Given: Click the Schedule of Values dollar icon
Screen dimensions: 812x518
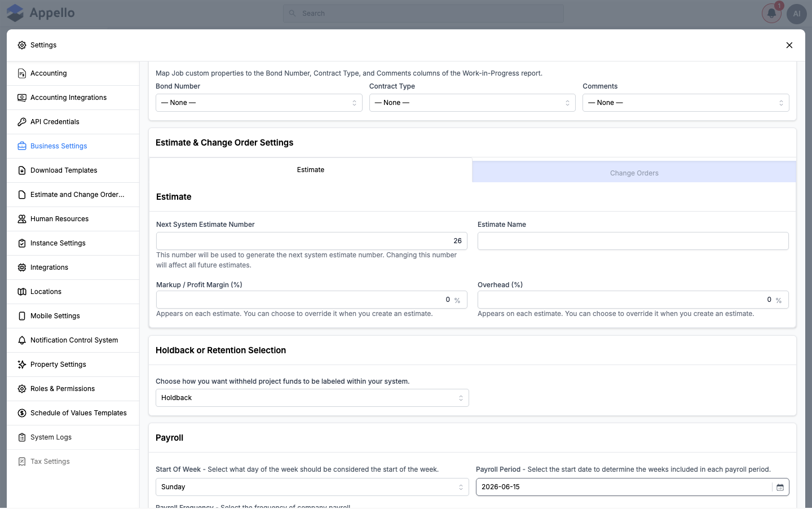Looking at the screenshot, I should coord(22,413).
